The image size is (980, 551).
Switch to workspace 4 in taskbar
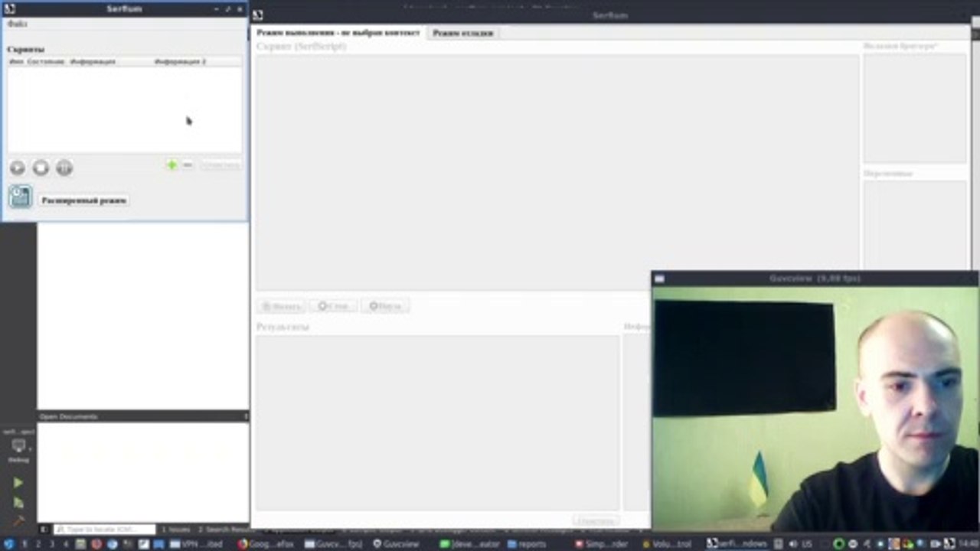[66, 544]
